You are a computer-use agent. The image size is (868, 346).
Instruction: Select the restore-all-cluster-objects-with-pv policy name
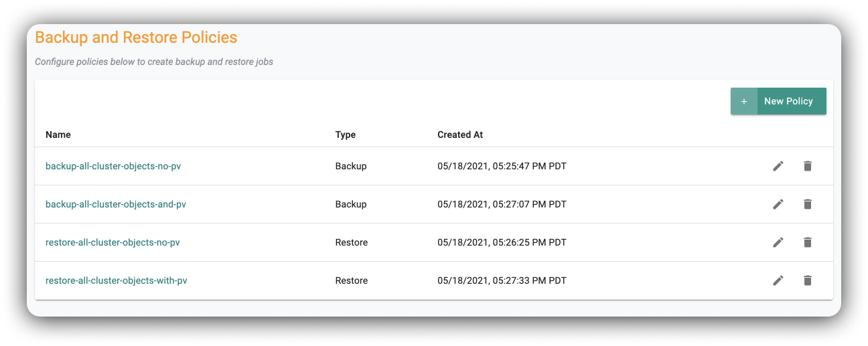pos(116,280)
